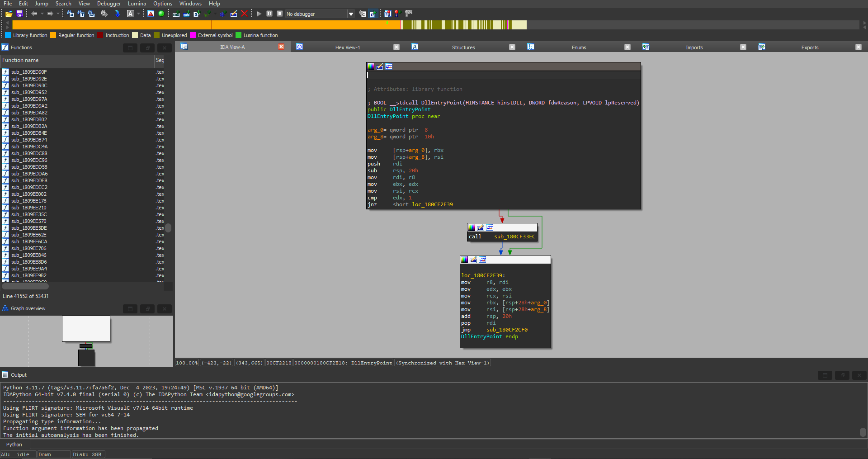Click the breakpoint add icon with red dot
This screenshot has width=868, height=459.
[x=398, y=14]
